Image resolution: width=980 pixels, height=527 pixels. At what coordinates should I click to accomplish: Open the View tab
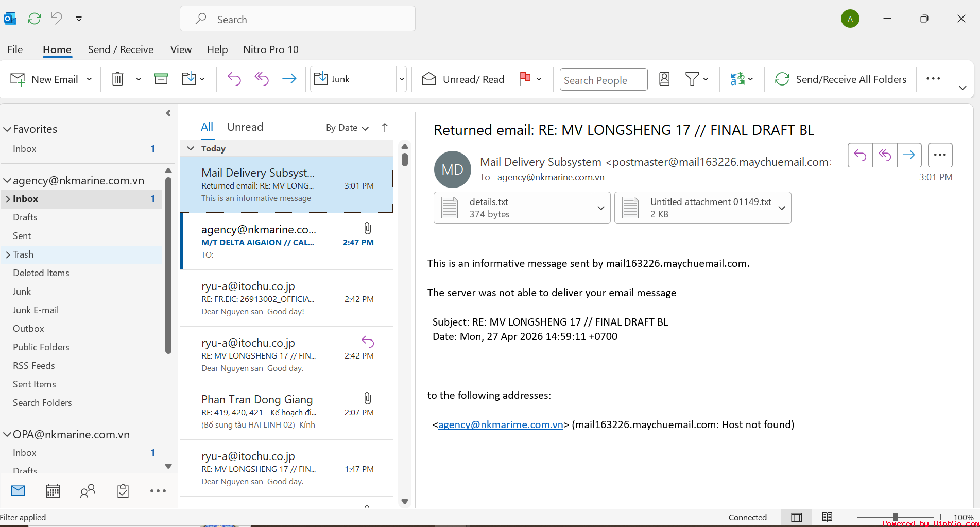pyautogui.click(x=181, y=49)
